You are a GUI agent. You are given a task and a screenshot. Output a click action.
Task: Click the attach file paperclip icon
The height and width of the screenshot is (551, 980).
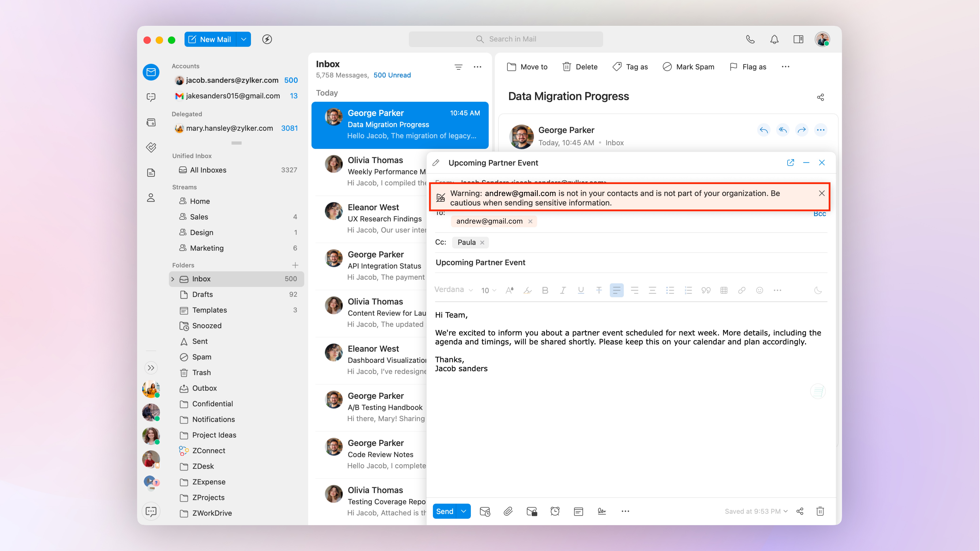508,511
